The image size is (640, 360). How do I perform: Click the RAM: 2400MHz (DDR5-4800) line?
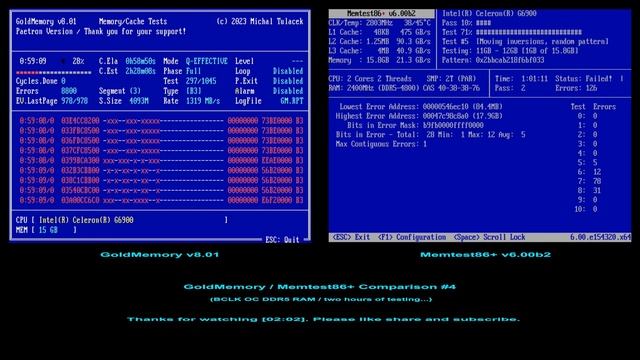pyautogui.click(x=404, y=88)
